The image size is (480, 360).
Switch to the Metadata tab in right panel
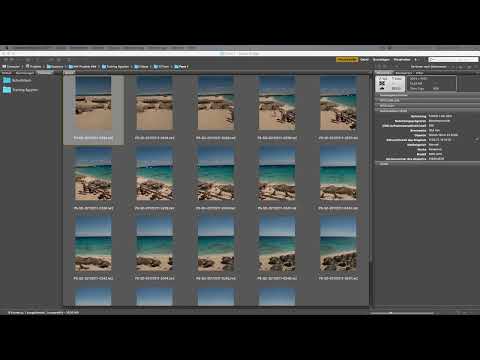384,73
